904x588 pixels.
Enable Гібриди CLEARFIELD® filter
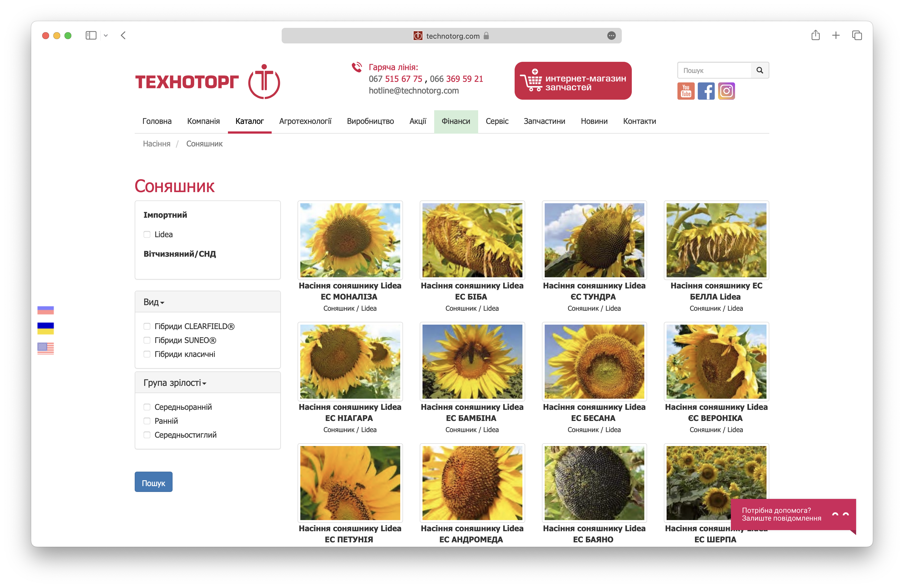[x=147, y=326]
